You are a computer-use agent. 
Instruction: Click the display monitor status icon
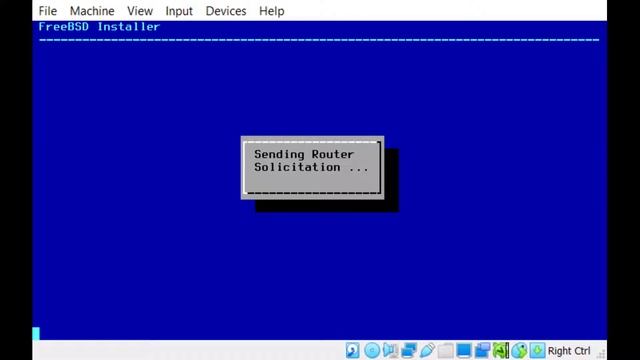pos(464,351)
